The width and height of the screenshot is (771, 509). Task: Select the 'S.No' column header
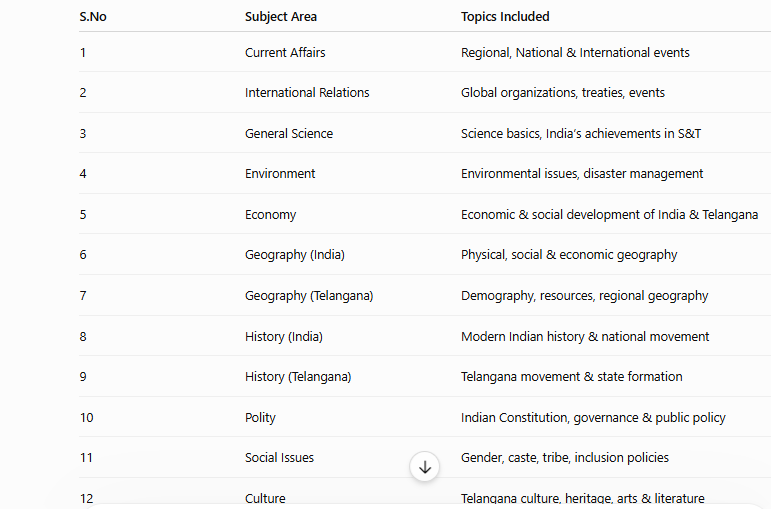(x=93, y=17)
